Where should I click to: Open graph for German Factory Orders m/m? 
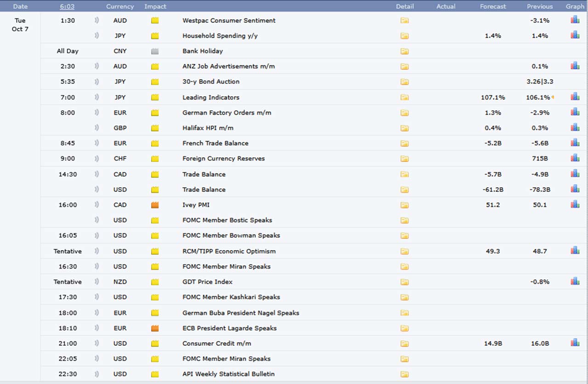(x=575, y=112)
